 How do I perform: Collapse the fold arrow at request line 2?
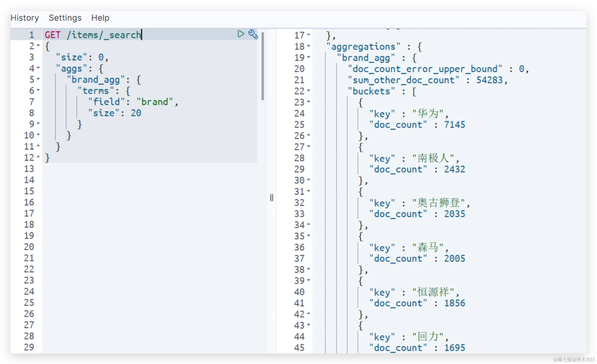[38, 45]
